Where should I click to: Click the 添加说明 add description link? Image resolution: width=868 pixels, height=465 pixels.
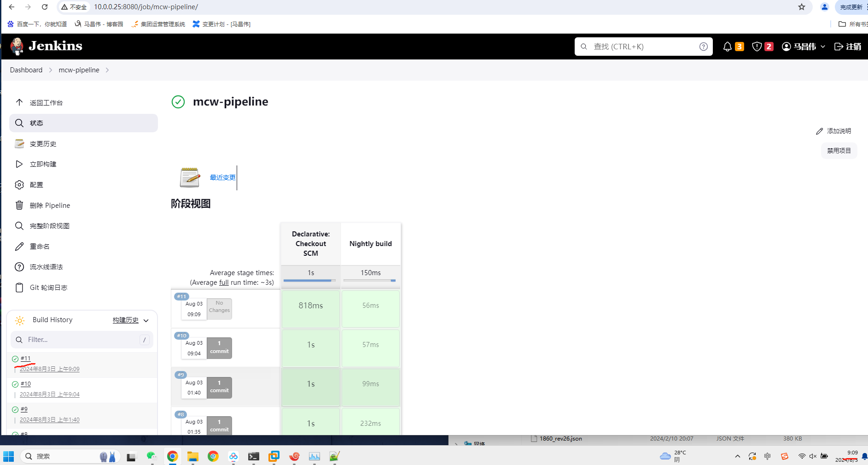tap(833, 131)
